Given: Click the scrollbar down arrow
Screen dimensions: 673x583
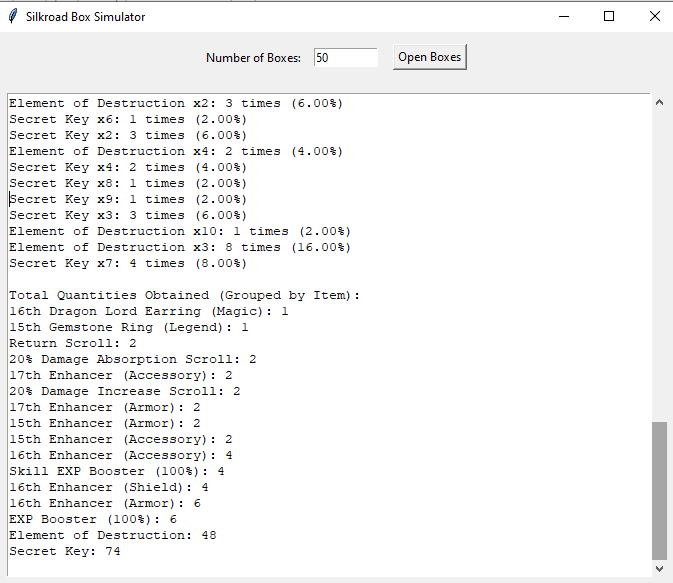Looking at the screenshot, I should 658,568.
